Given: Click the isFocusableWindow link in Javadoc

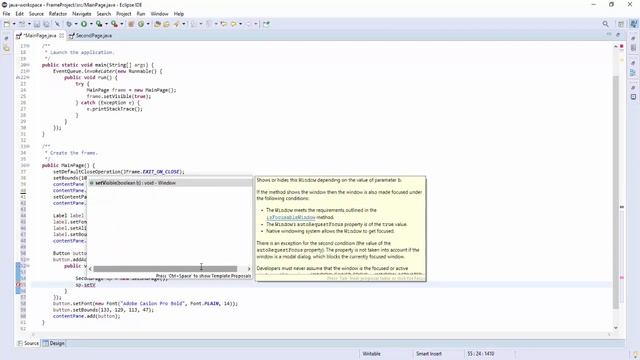Looking at the screenshot, I should click(291, 217).
